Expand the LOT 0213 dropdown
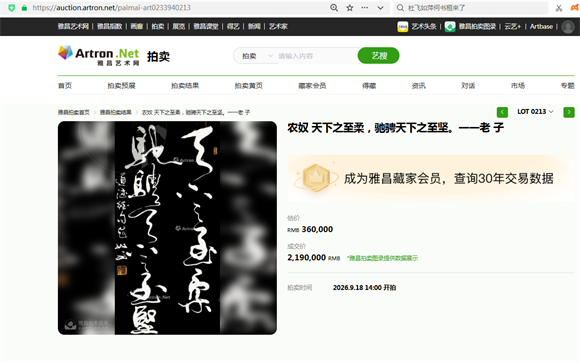 pyautogui.click(x=535, y=112)
